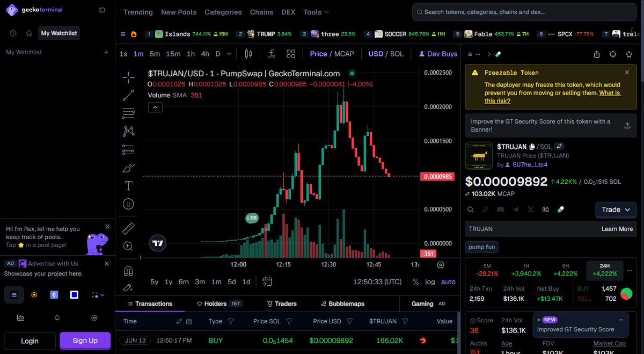The width and height of the screenshot is (644, 354).
Task: Click the share icon above Freezable warning
Action: coord(597,54)
